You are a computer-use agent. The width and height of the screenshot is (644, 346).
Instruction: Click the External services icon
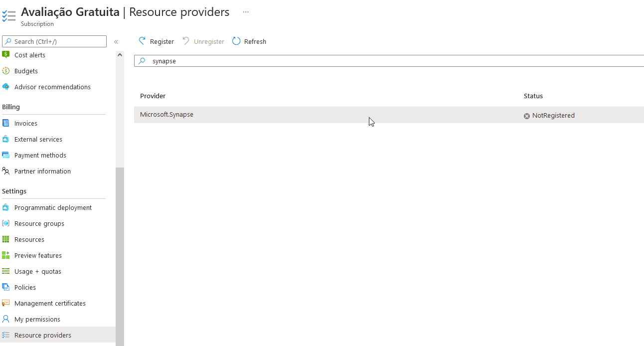tap(6, 139)
